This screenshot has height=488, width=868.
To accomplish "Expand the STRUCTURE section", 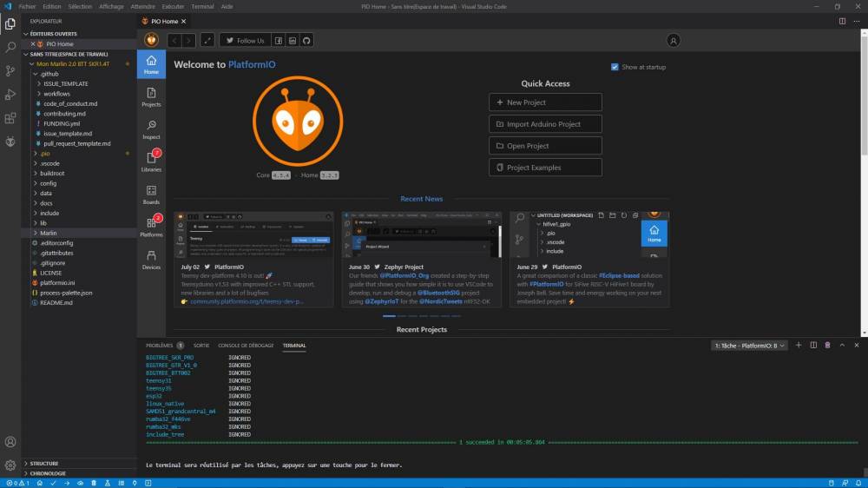I will click(44, 464).
